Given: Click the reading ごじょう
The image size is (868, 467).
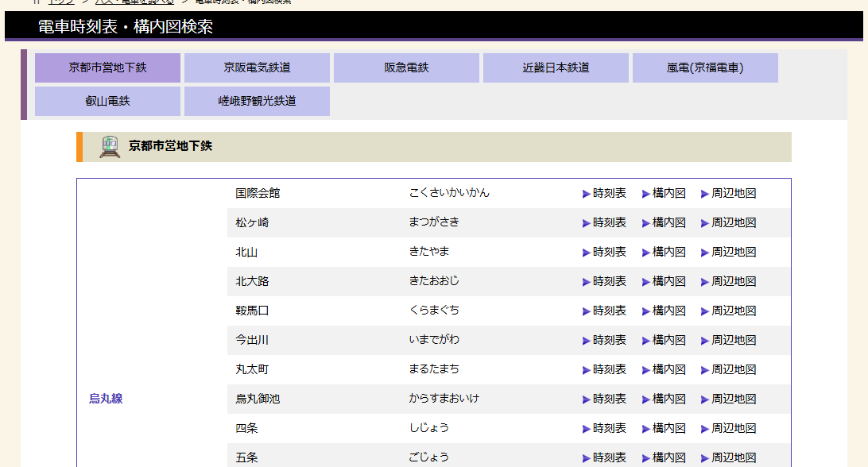Looking at the screenshot, I should (x=429, y=457).
